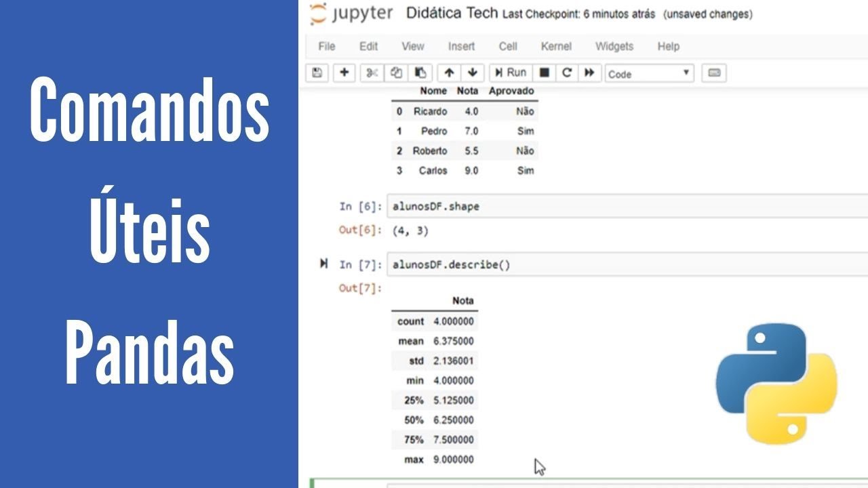Open the command palette keyboard icon
This screenshot has width=868, height=488.
coord(713,73)
